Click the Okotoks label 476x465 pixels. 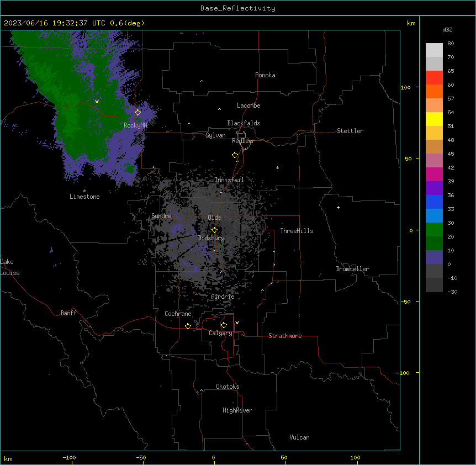[228, 387]
